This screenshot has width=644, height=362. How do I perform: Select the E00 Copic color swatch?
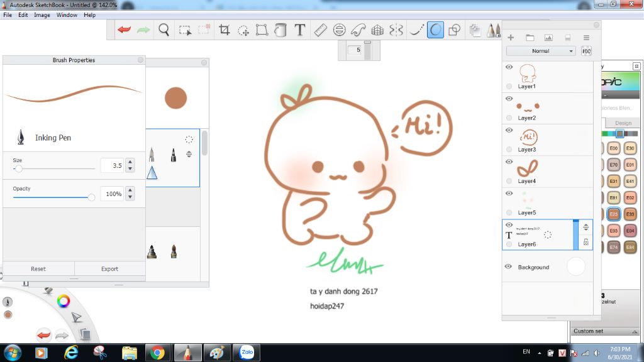(614, 148)
